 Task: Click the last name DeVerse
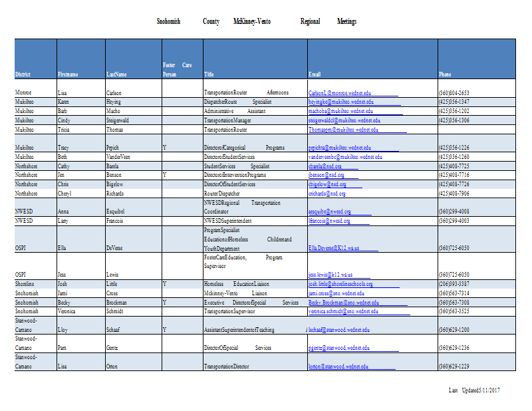[x=114, y=248]
